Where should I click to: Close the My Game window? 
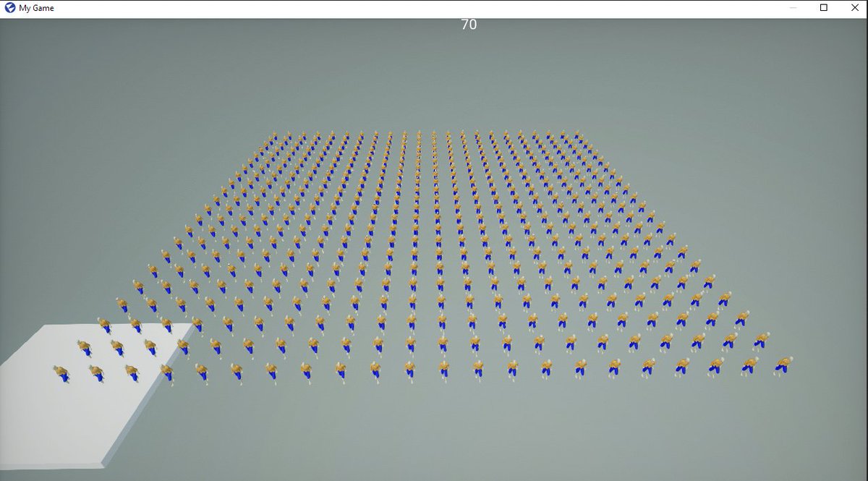click(854, 8)
